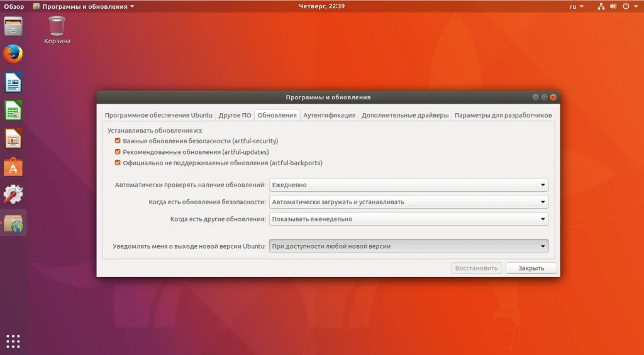Click the volume icon in top bar

[x=613, y=6]
